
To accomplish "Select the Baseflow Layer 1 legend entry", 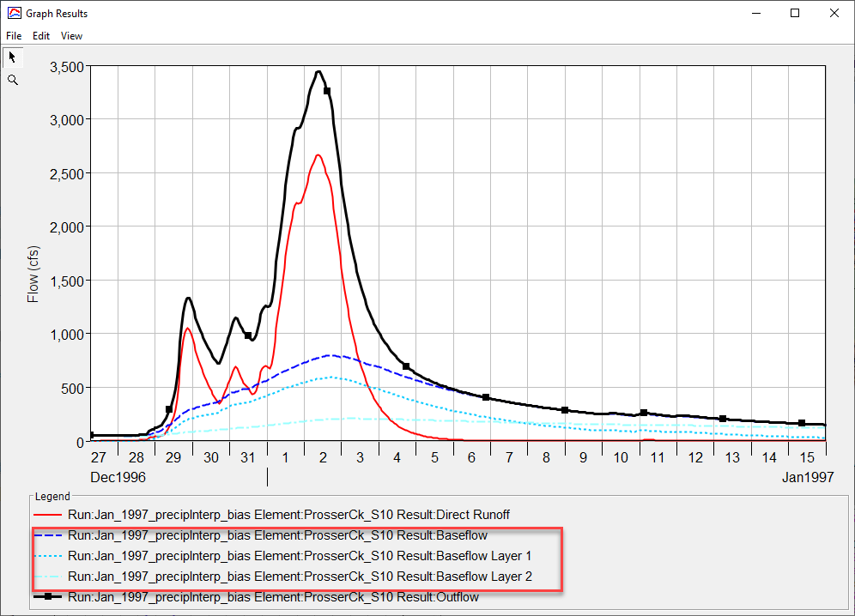I will (x=297, y=556).
